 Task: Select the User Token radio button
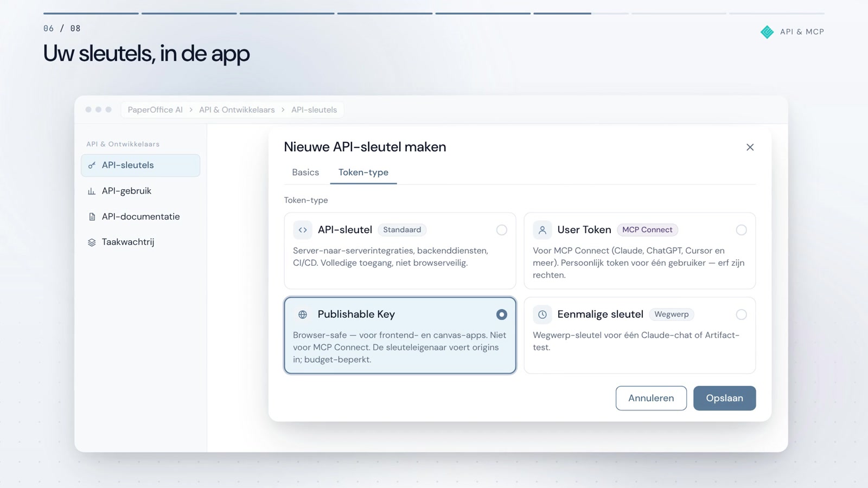coord(741,230)
